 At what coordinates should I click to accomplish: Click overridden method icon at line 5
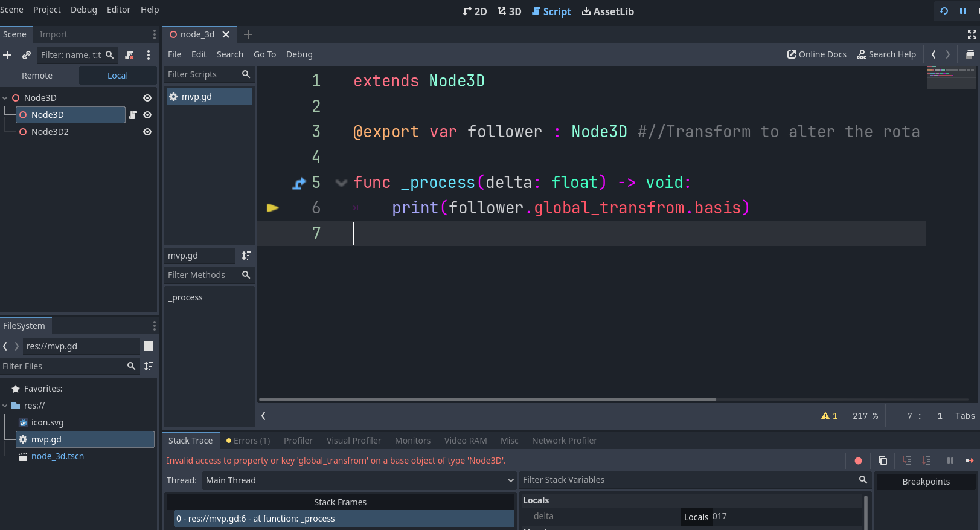click(x=299, y=183)
